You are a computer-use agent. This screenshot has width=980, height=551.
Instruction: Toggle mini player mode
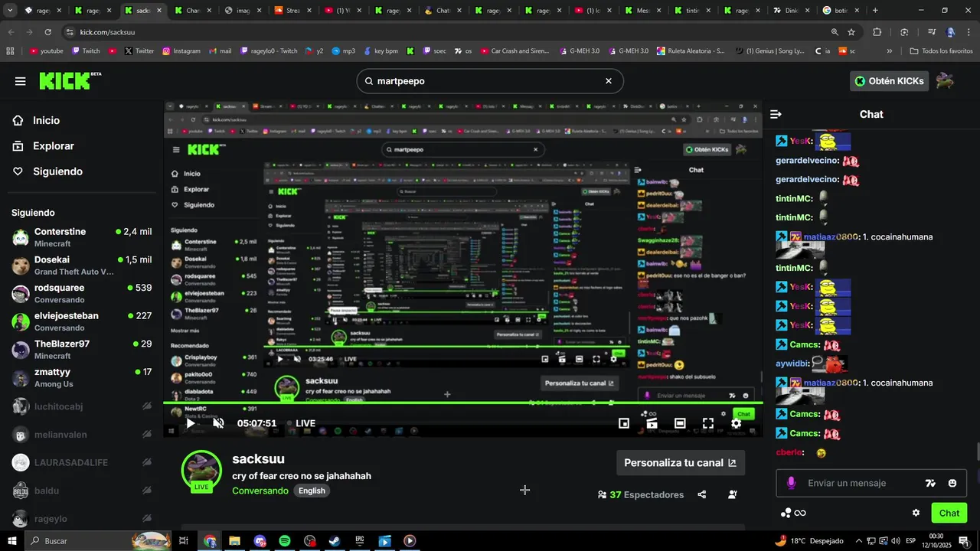tap(624, 423)
